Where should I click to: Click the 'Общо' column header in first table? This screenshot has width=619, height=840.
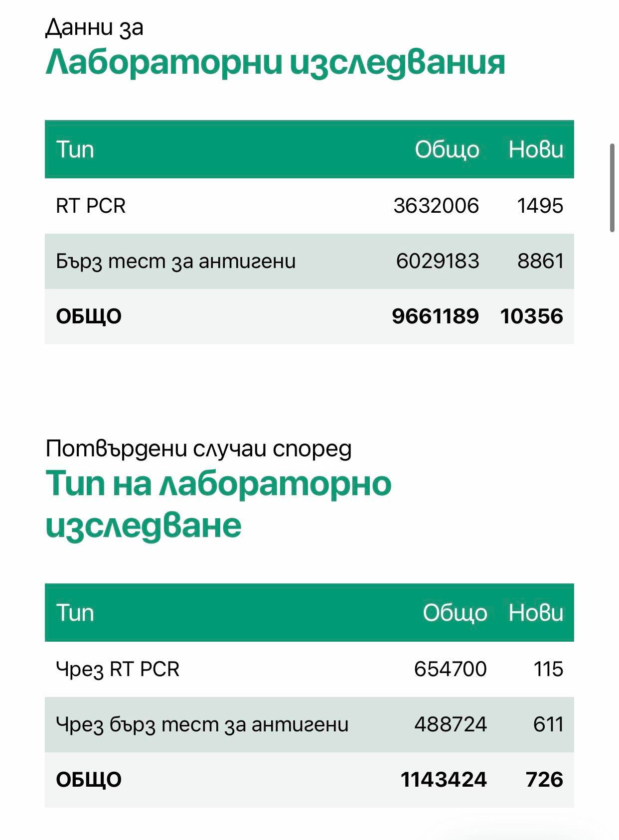click(447, 150)
